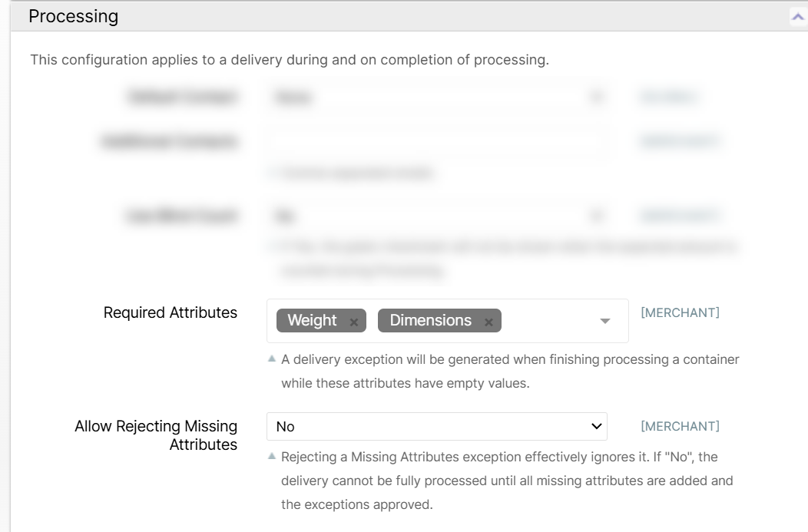Click the hint triangle under Required Attributes
This screenshot has height=532, width=808.
point(271,359)
